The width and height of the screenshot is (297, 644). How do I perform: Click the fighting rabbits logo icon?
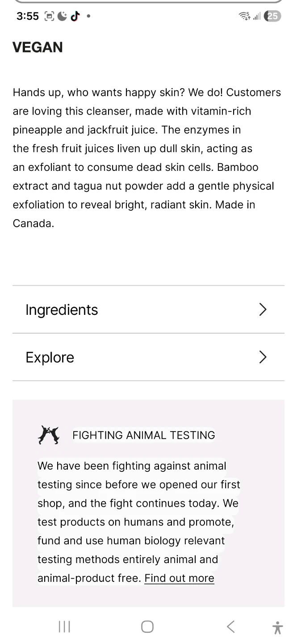click(49, 435)
